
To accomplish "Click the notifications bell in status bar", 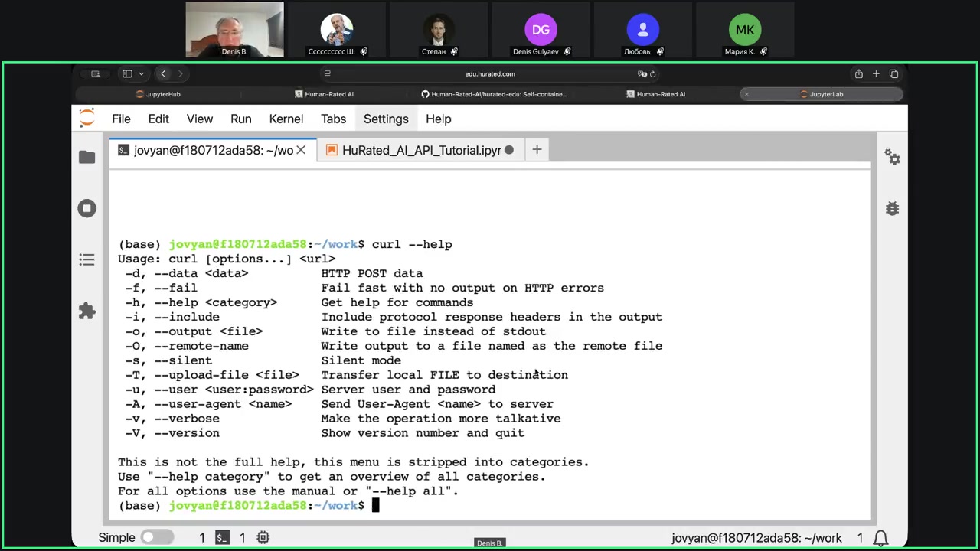I will click(881, 538).
